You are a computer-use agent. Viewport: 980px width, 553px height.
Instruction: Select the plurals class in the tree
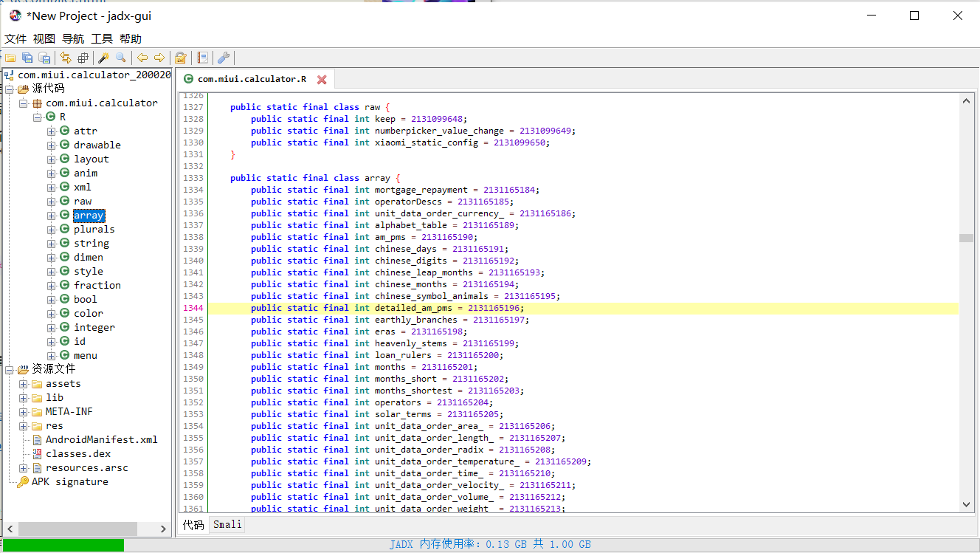[94, 229]
